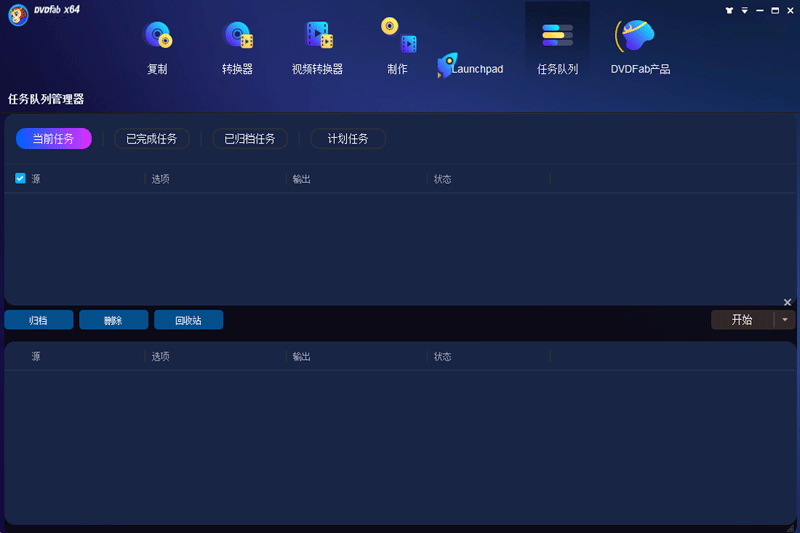Open the 任务队列 task queue icon

click(557, 47)
